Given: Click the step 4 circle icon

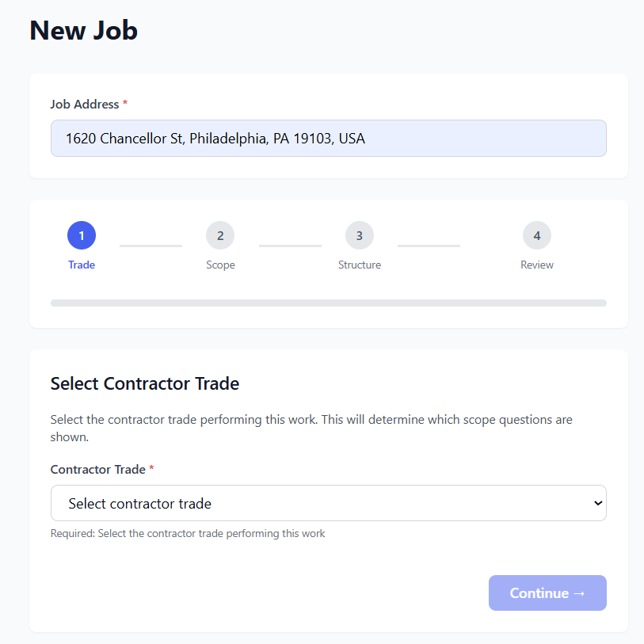Looking at the screenshot, I should coord(537,235).
